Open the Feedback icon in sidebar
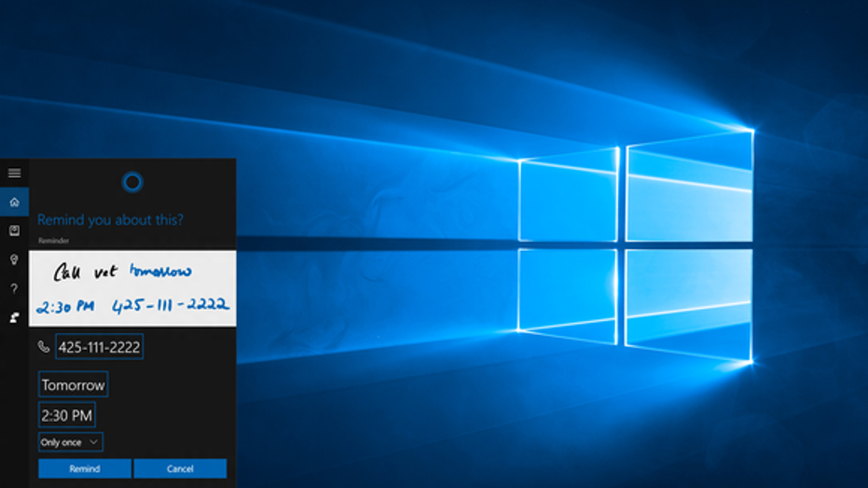868x488 pixels. tap(14, 317)
